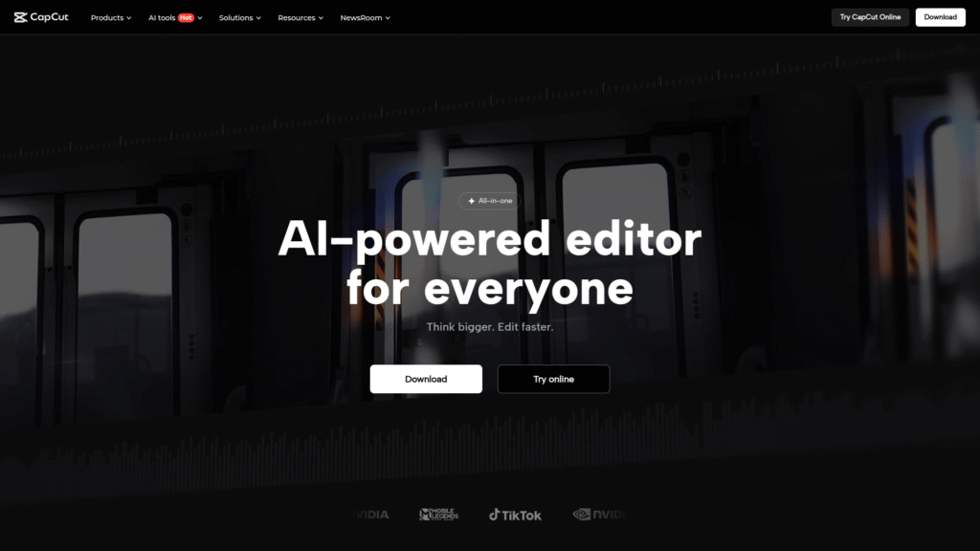Click the NVIDIA eye-shaped logo icon

581,515
